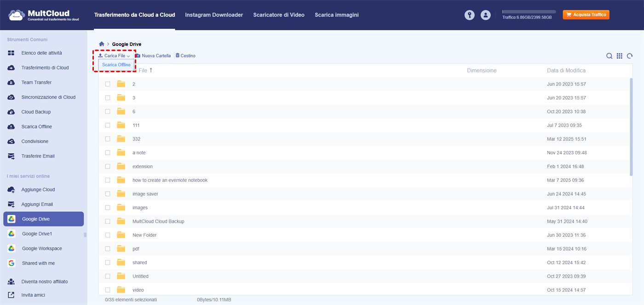Viewport: 644px width, 305px height.
Task: Select Google Drive1 account
Action: click(37, 234)
